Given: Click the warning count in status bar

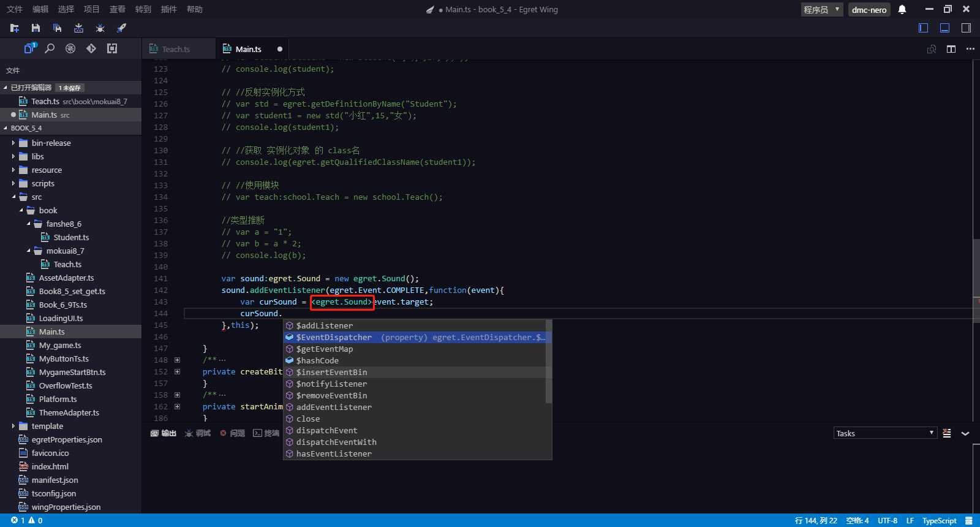Looking at the screenshot, I should tap(36, 520).
